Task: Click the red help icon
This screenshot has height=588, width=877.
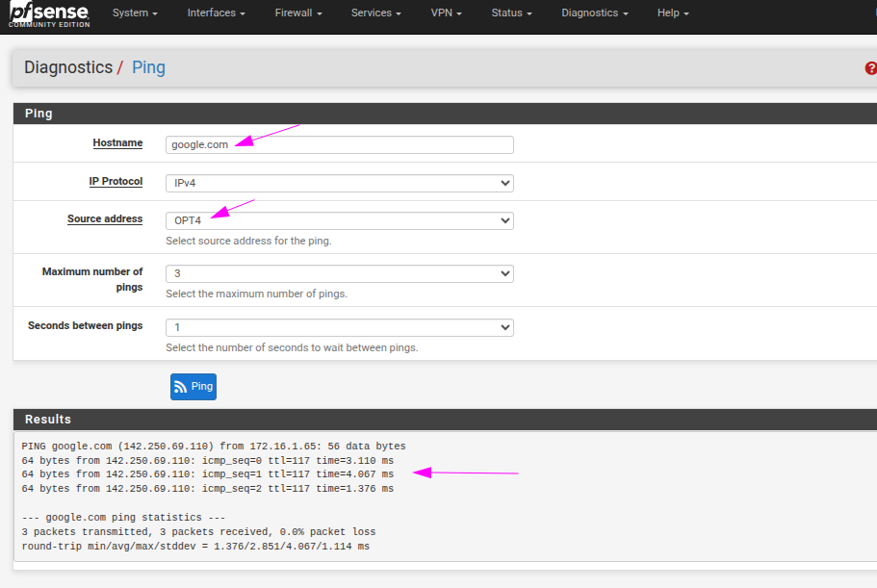Action: click(x=870, y=68)
